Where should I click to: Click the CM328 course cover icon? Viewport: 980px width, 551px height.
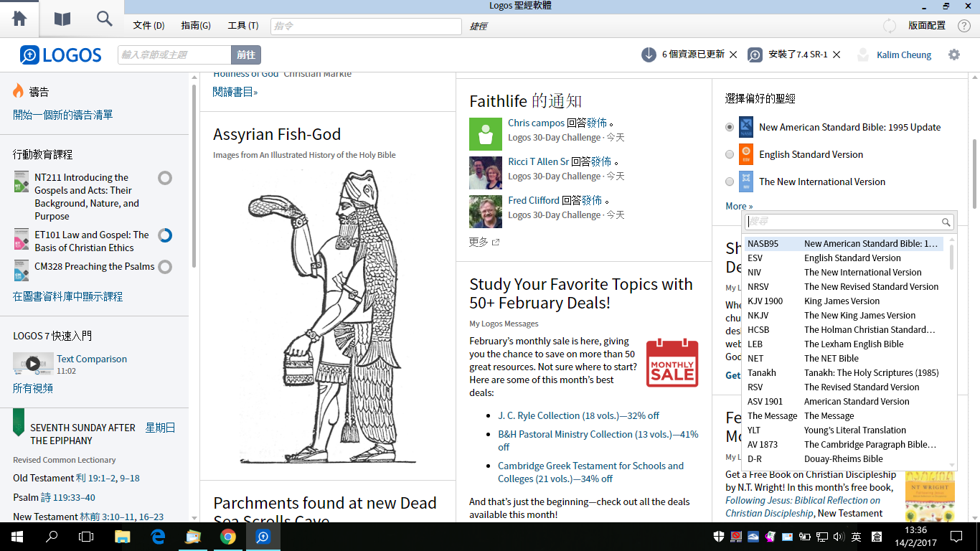pos(22,270)
